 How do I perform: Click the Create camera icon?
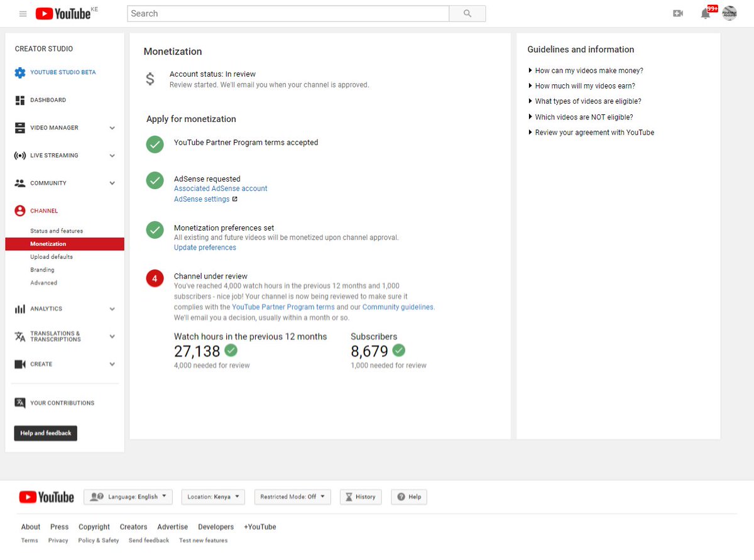pyautogui.click(x=20, y=364)
